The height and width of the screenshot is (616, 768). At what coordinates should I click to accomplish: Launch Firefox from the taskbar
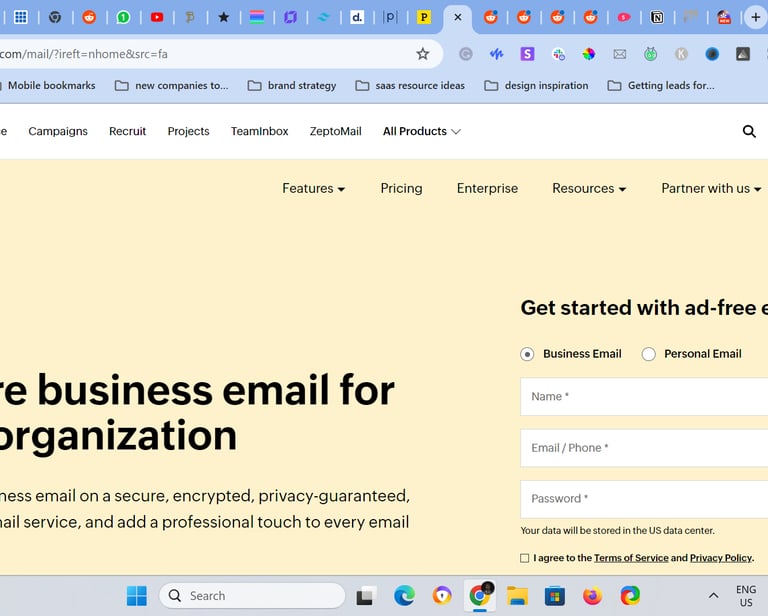pos(592,596)
